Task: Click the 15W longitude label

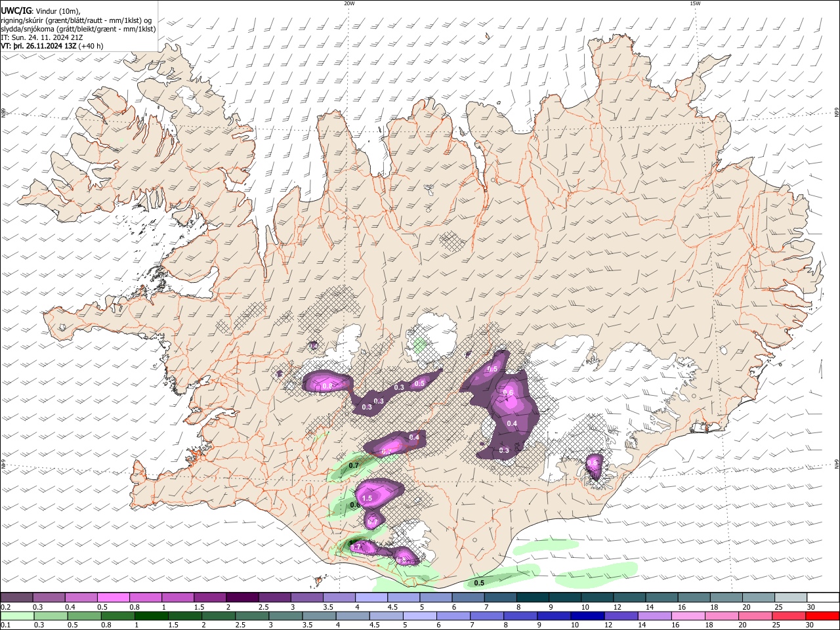Action: point(694,3)
